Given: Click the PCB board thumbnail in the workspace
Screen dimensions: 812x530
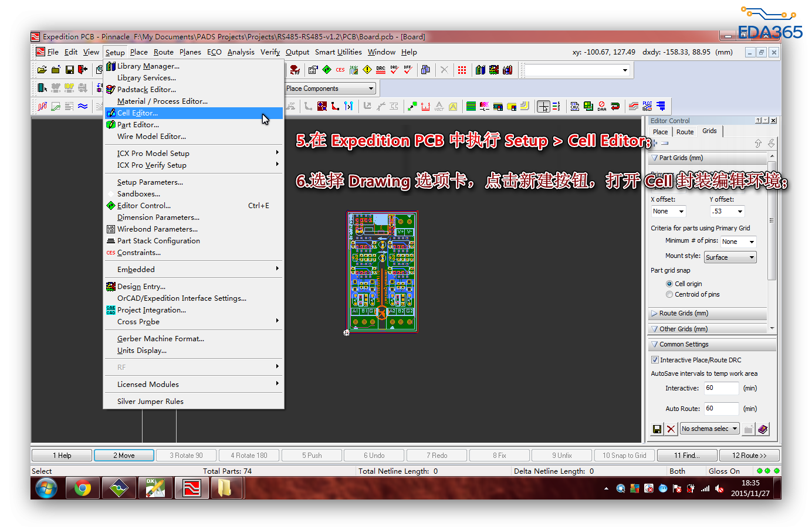Looking at the screenshot, I should 382,272.
